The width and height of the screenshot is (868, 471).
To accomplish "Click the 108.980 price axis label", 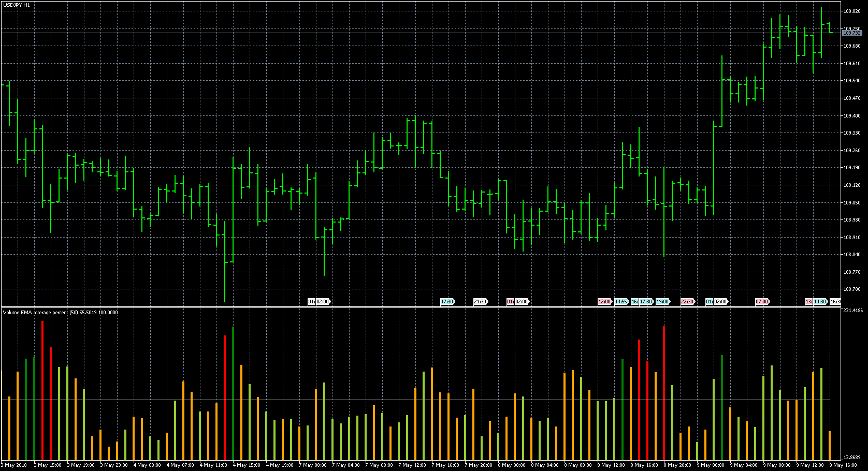I will (852, 220).
